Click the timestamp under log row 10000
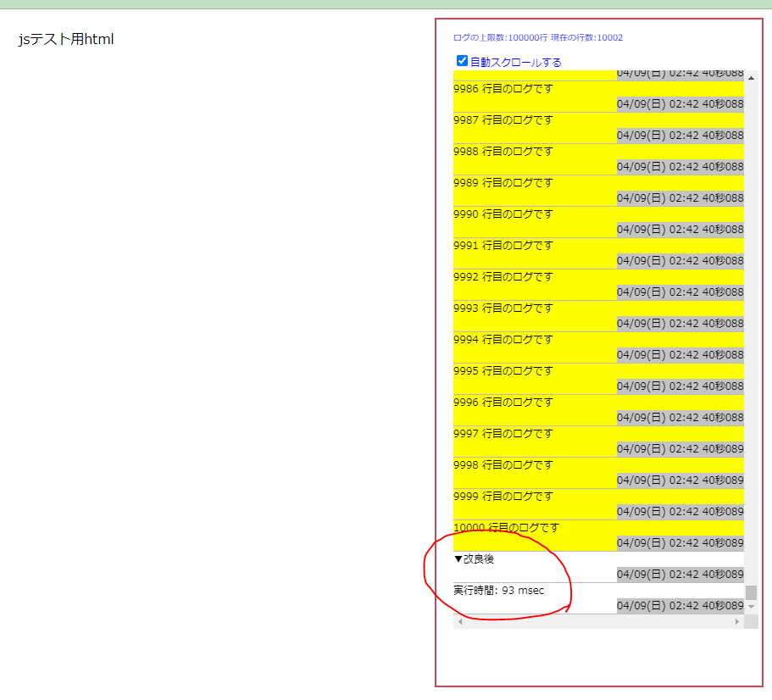772x700 pixels. tap(680, 543)
